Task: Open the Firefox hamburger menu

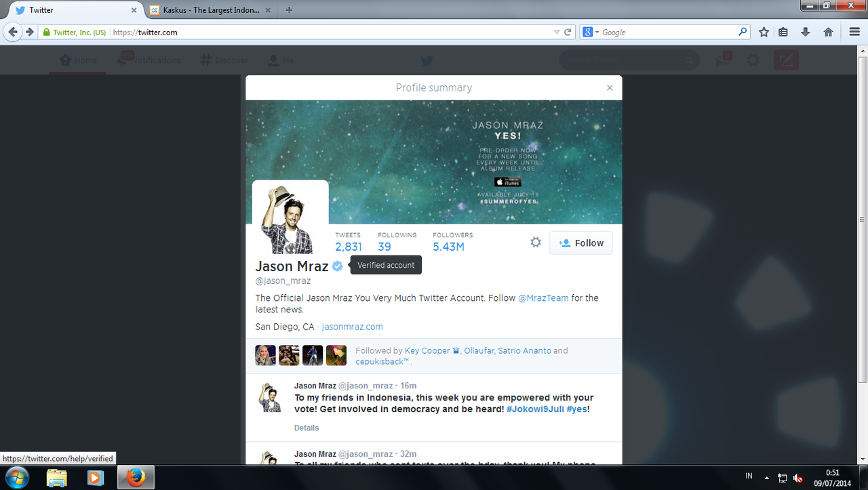Action: (854, 32)
